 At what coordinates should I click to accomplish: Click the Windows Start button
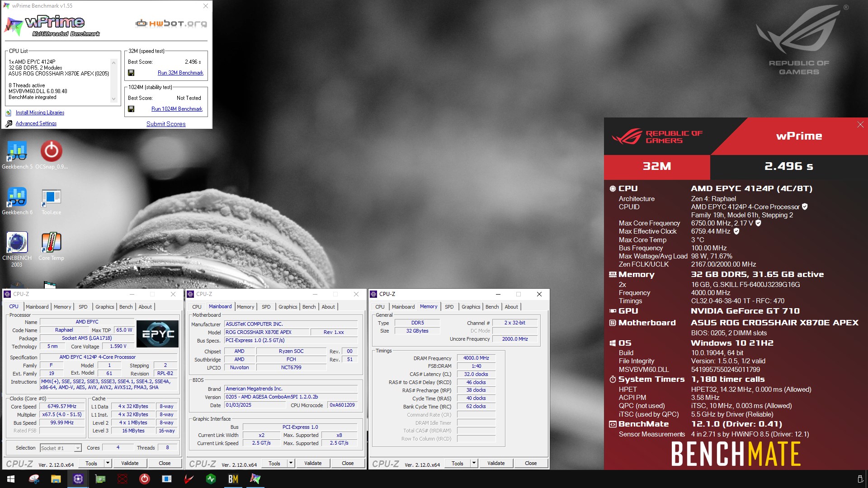pos(11,479)
